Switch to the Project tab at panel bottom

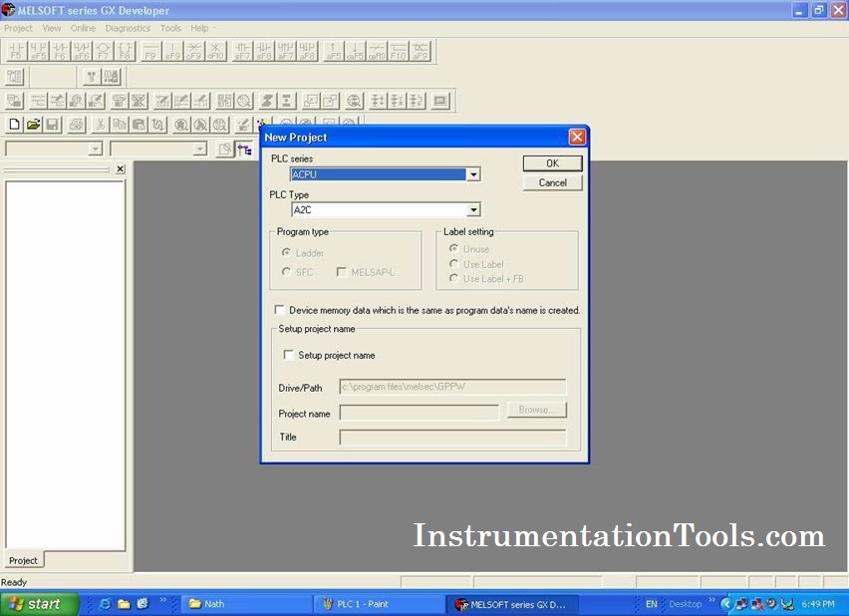pos(23,561)
